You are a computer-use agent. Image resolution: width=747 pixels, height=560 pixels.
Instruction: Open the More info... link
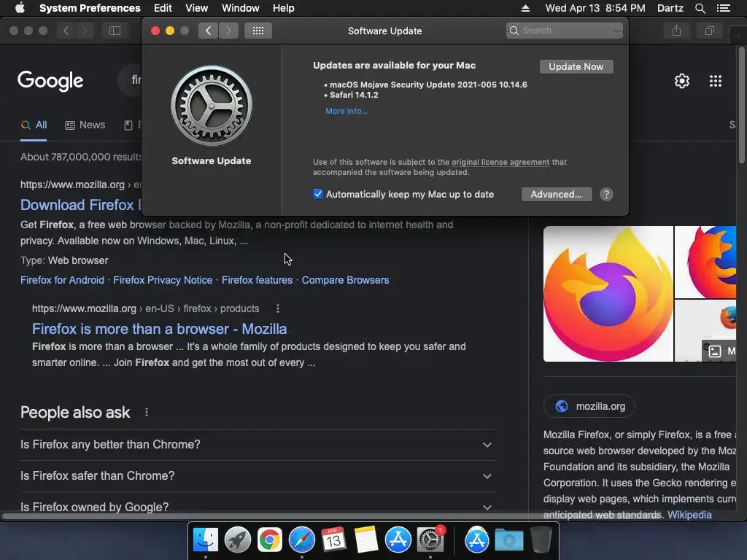point(347,111)
